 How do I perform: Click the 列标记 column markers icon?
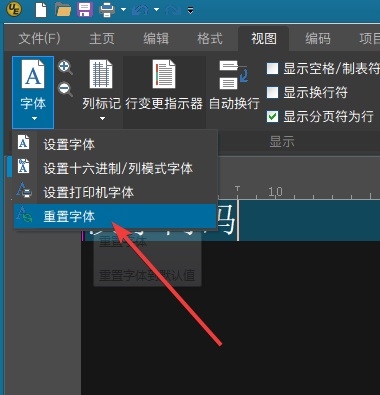tap(101, 74)
